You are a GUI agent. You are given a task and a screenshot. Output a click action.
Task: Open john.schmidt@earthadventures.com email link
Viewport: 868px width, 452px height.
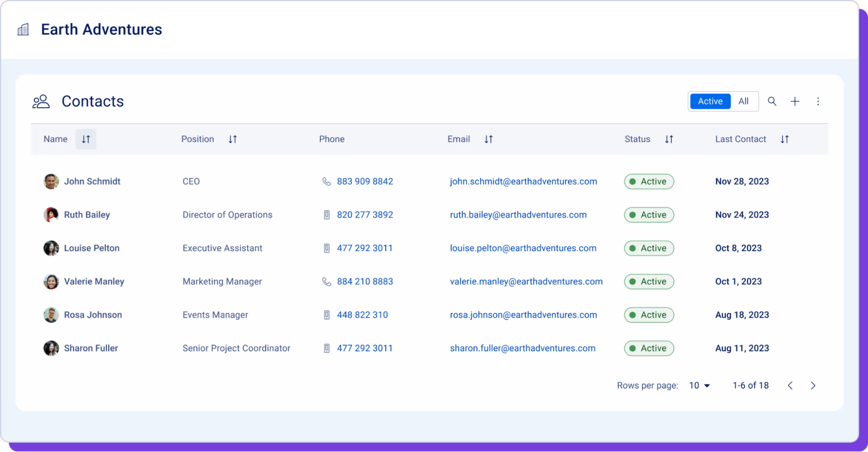click(x=523, y=181)
